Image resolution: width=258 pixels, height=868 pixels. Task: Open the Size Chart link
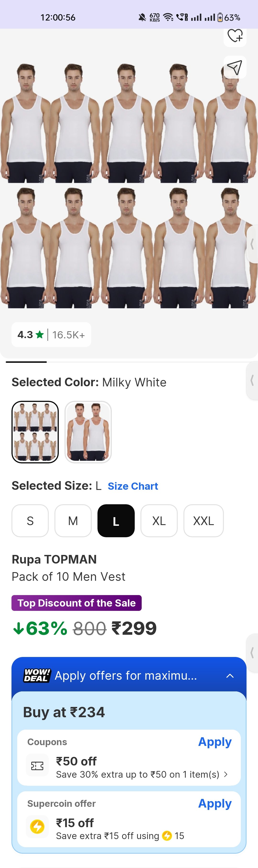(133, 486)
